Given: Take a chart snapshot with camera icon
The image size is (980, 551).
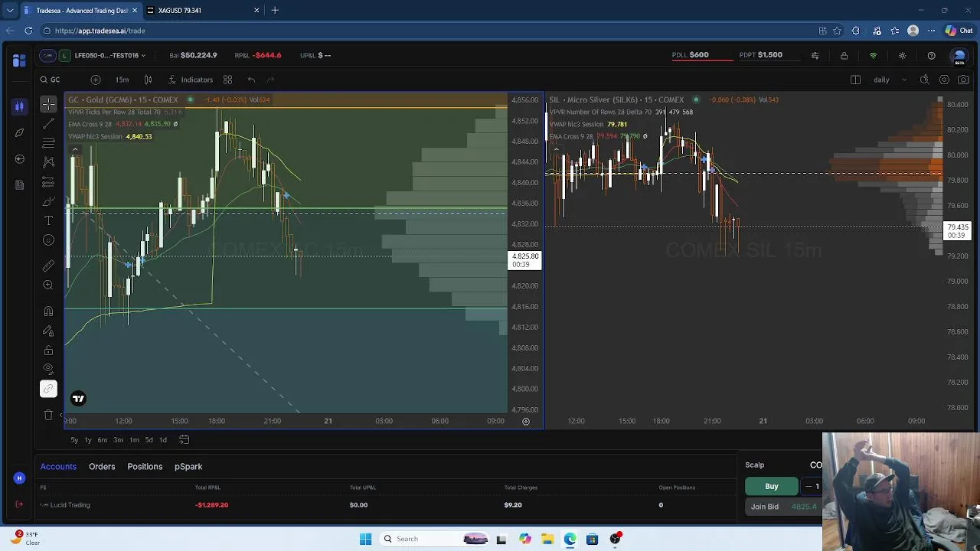Looking at the screenshot, I should pyautogui.click(x=963, y=80).
